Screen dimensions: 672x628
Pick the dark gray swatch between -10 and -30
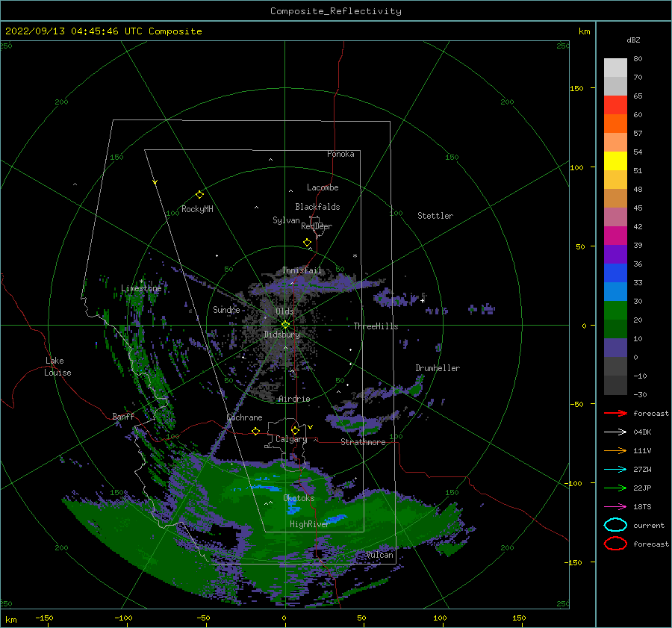(x=615, y=385)
